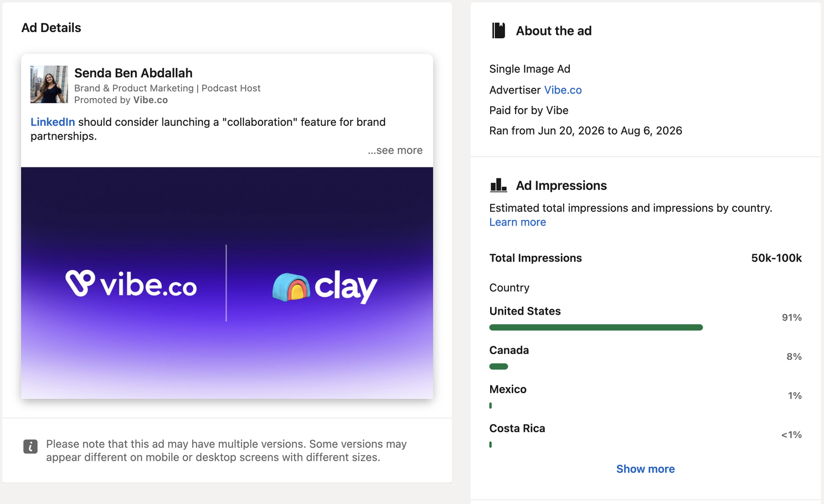Click Brand & Product Marketing headline text
Viewport: 824px width, 504px height.
point(167,88)
